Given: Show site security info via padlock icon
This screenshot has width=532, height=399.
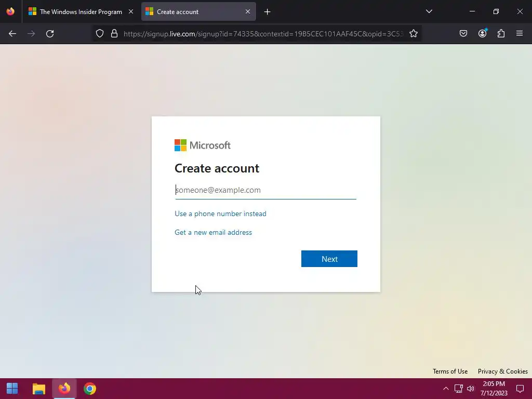Looking at the screenshot, I should pos(114,33).
